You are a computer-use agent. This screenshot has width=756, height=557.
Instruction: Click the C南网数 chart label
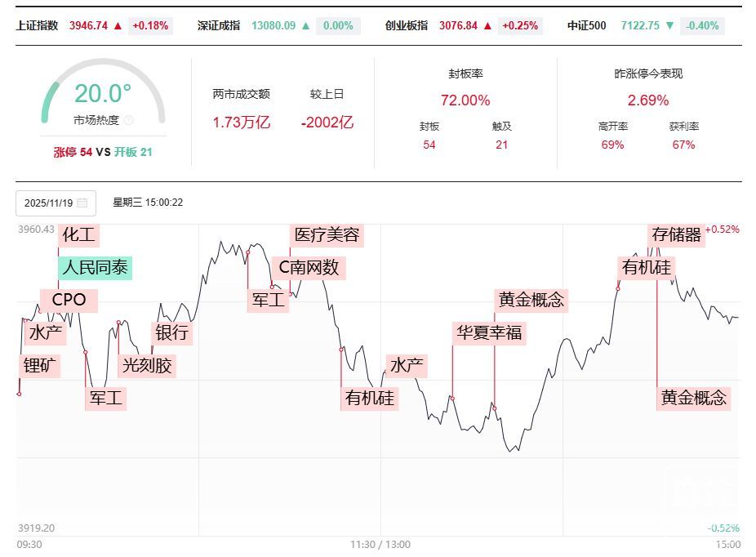tap(309, 267)
